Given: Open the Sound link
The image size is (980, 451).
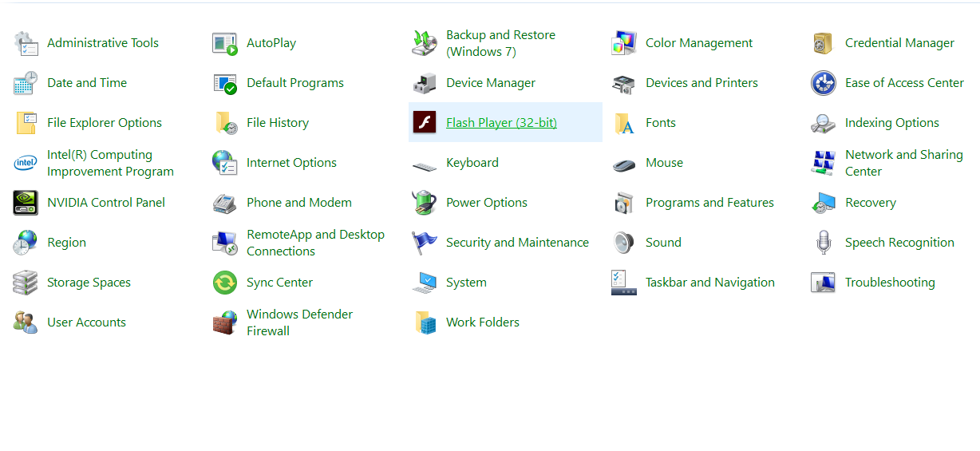Looking at the screenshot, I should point(663,243).
